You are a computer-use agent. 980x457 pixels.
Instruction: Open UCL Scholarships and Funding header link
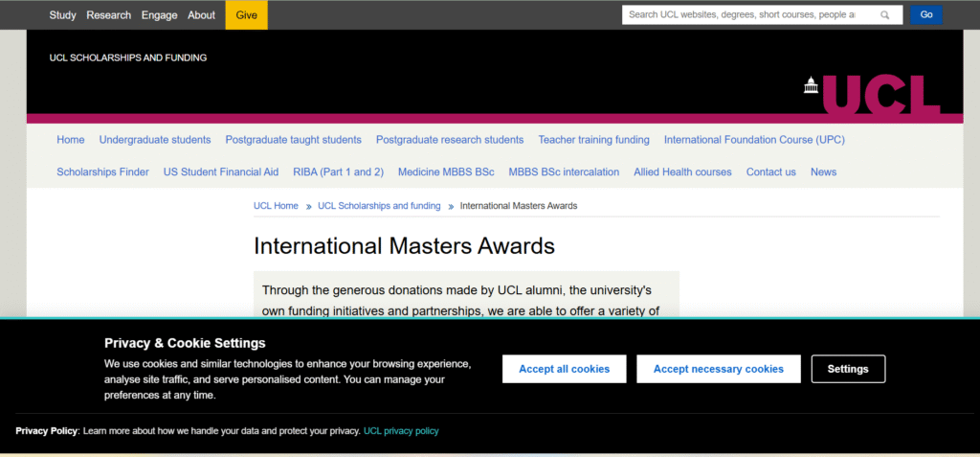pyautogui.click(x=128, y=57)
